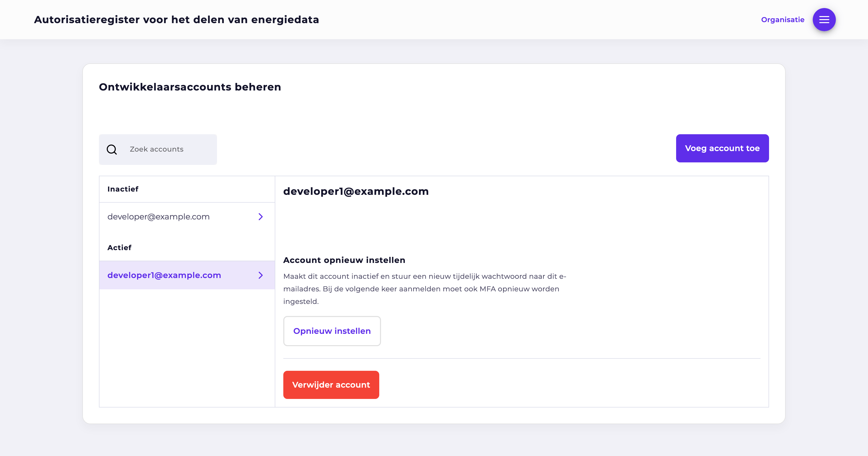Screen dimensions: 868x456
Task: Click the chevron beside developer1@example.com in list
Action: 260,275
